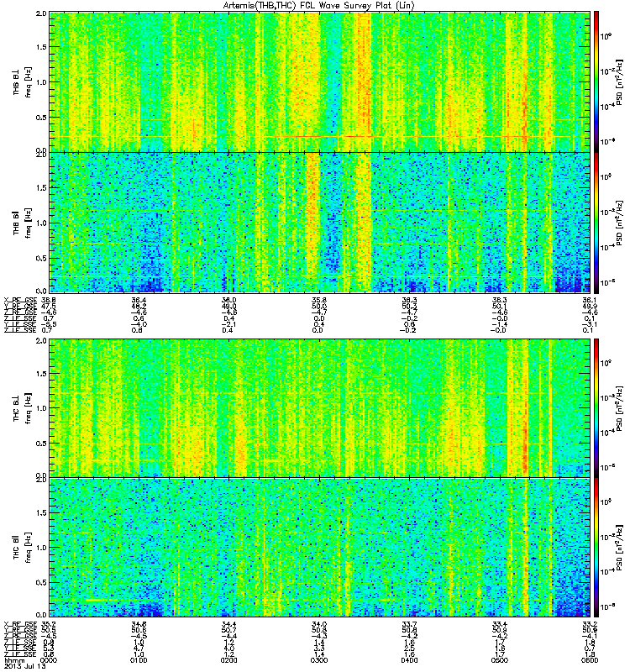Click the THC B⊥ spectrogram panel

click(x=320, y=407)
